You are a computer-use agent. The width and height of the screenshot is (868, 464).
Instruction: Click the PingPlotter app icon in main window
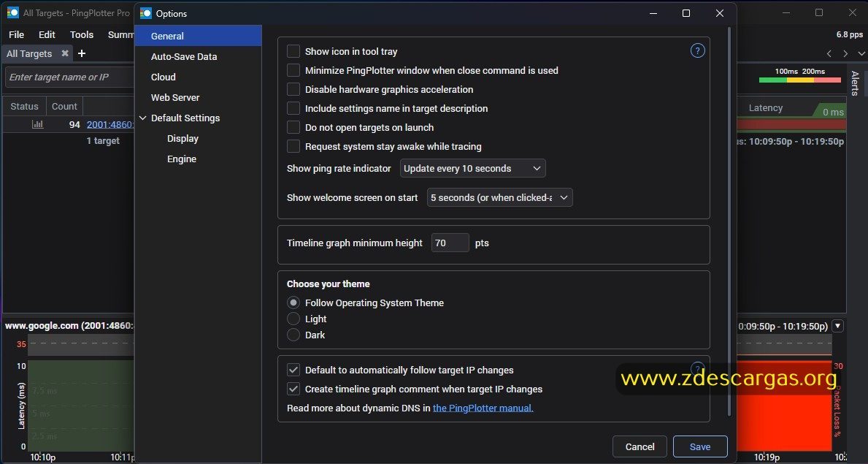12,12
